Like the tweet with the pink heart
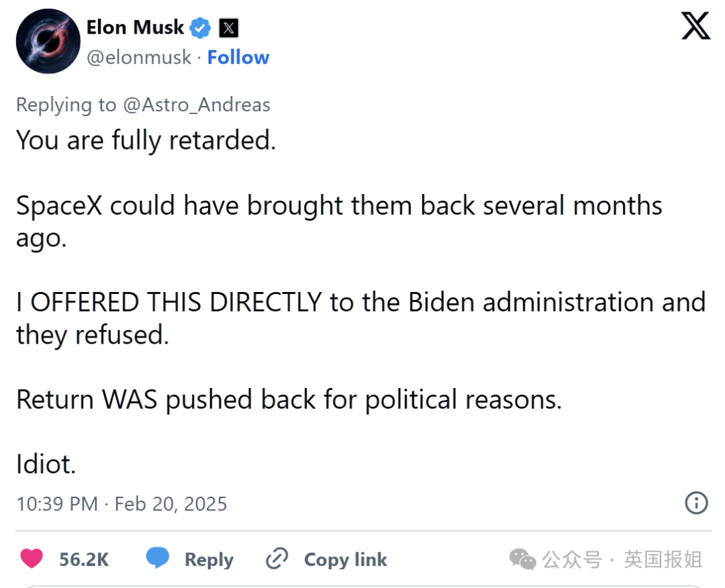This screenshot has width=725, height=588. [x=32, y=558]
